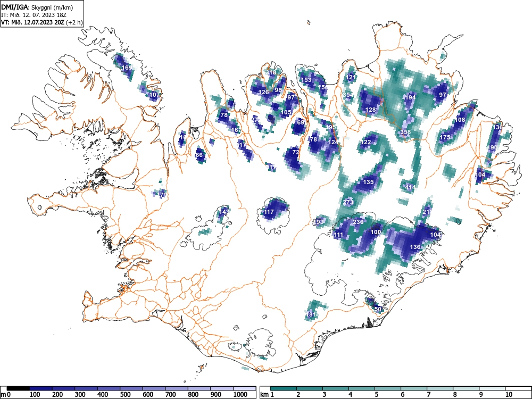
Task: Click the 122 visibility value on the map
Action: 366,142
